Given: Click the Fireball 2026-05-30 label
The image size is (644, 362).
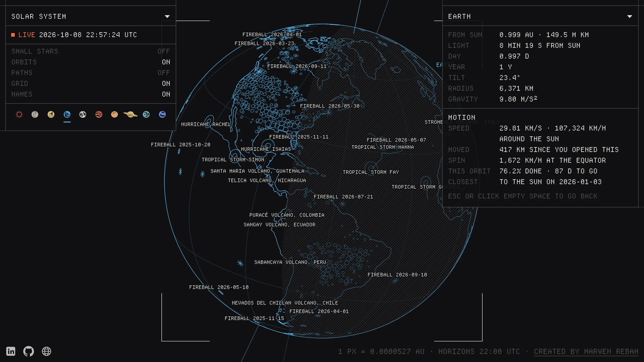Looking at the screenshot, I should 330,106.
